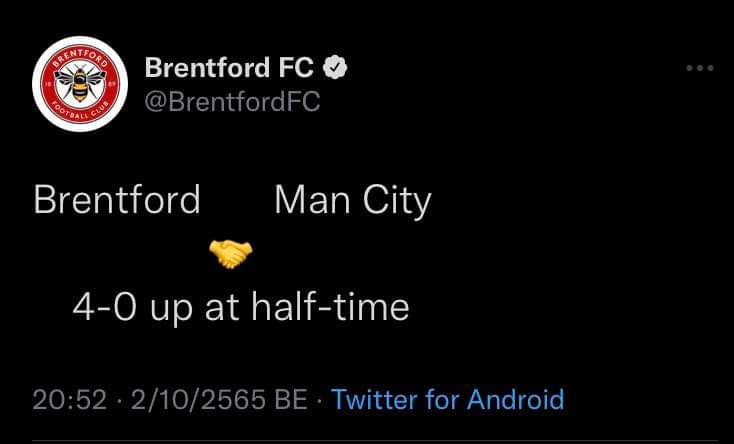The width and height of the screenshot is (734, 444).
Task: Open the Brentford FC profile avatar
Action: pos(80,84)
